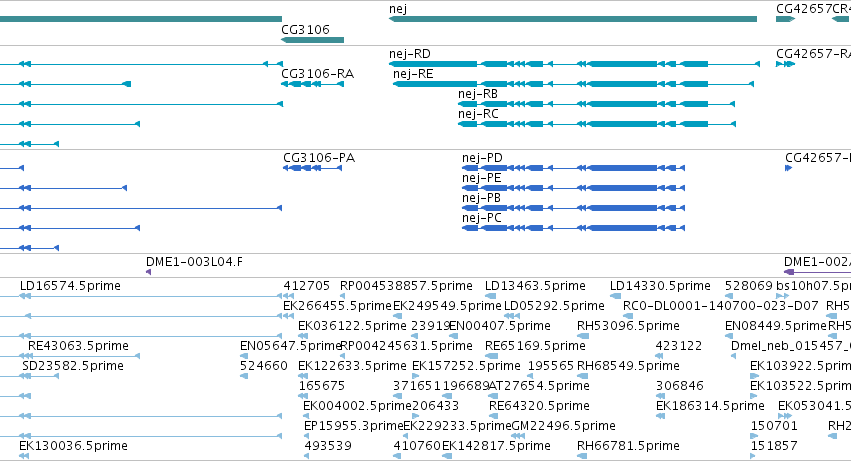Select the nej-PB protein label
This screenshot has width=851, height=461.
(481, 198)
